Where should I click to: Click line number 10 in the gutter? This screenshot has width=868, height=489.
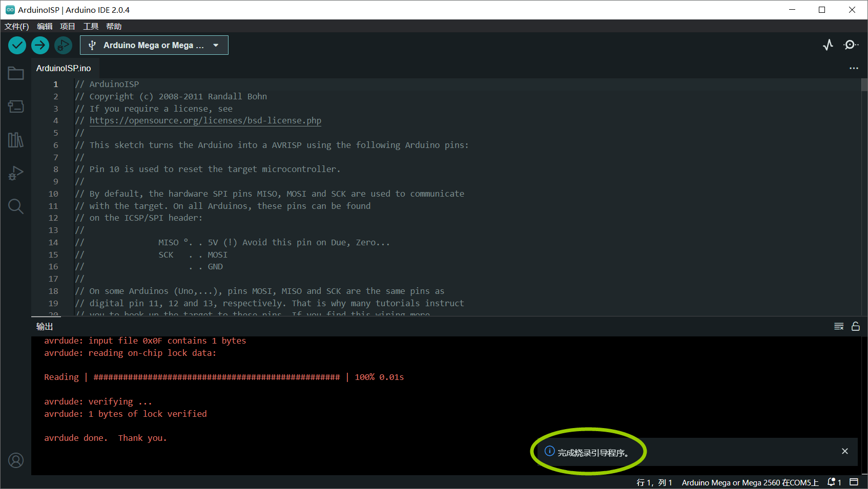pos(53,194)
